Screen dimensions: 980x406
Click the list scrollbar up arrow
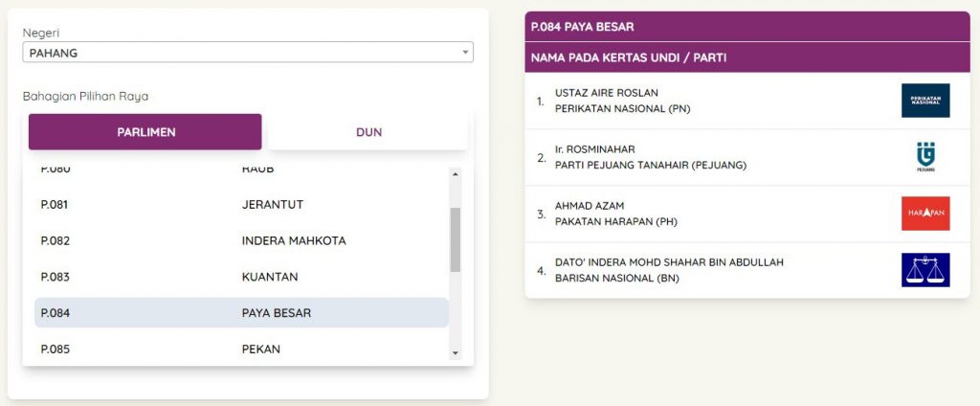455,174
